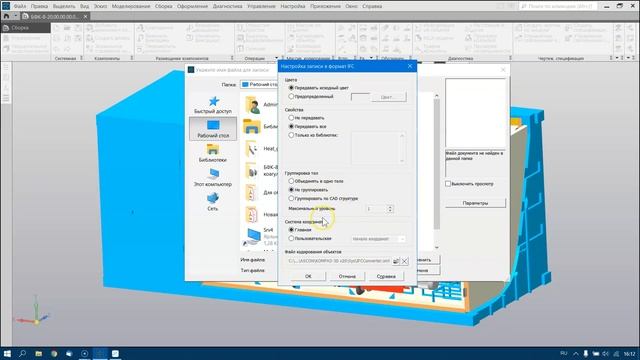Viewport: 640px width, 360px height.
Task: Open the 'Файл' menu
Action: [x=20, y=6]
